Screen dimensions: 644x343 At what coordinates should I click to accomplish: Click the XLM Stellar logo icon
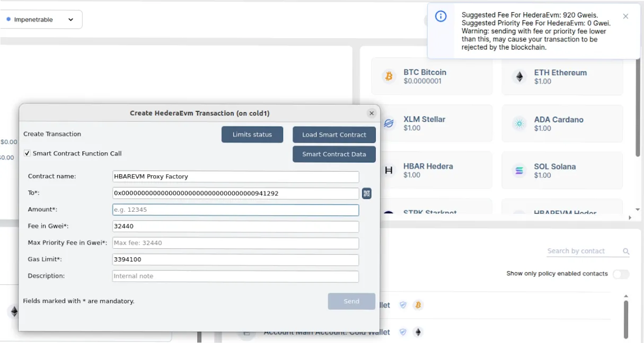(389, 124)
